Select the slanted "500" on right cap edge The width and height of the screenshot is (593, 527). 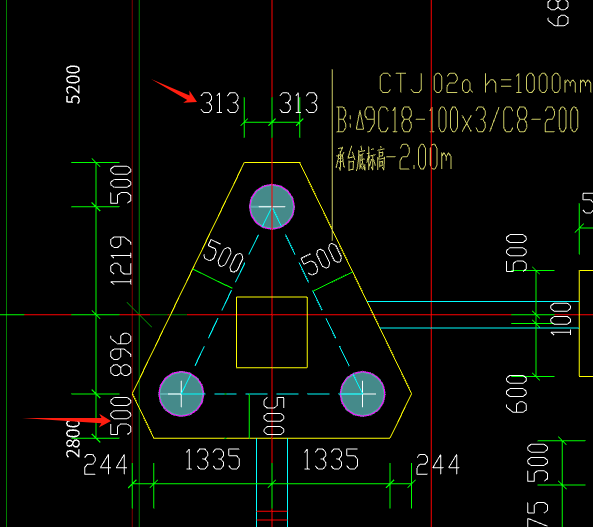point(321,259)
